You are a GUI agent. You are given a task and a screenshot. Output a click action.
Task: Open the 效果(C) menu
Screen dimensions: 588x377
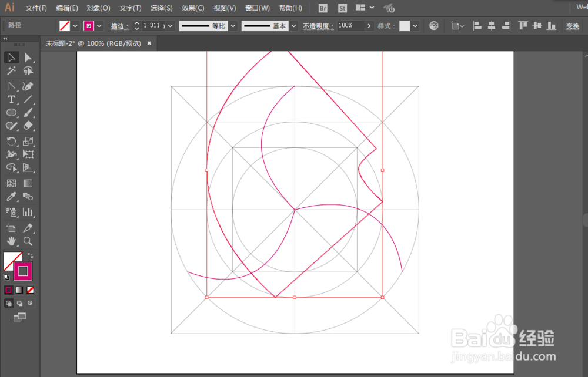(193, 8)
